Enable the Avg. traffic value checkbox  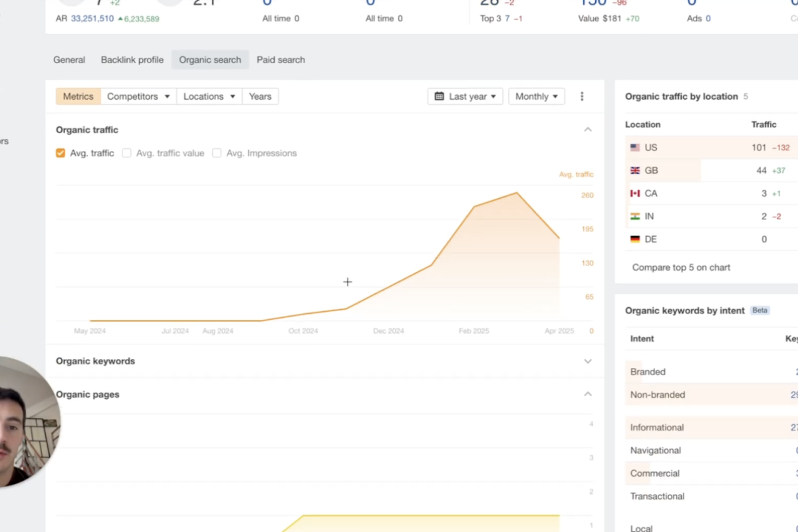pyautogui.click(x=127, y=153)
